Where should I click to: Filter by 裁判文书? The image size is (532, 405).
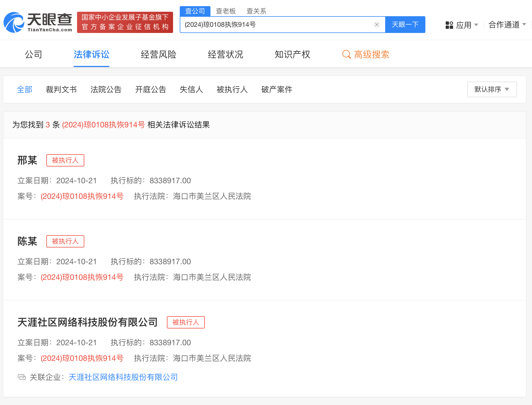pos(61,89)
